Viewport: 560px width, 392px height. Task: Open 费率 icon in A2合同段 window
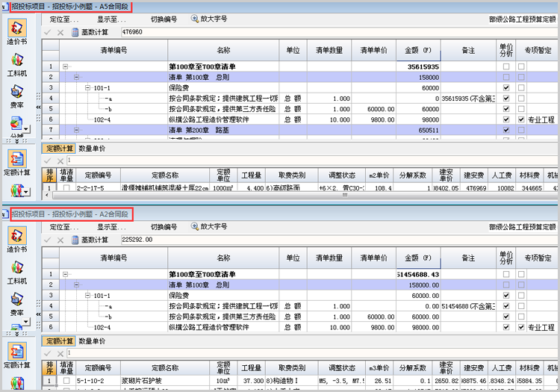pos(16,299)
